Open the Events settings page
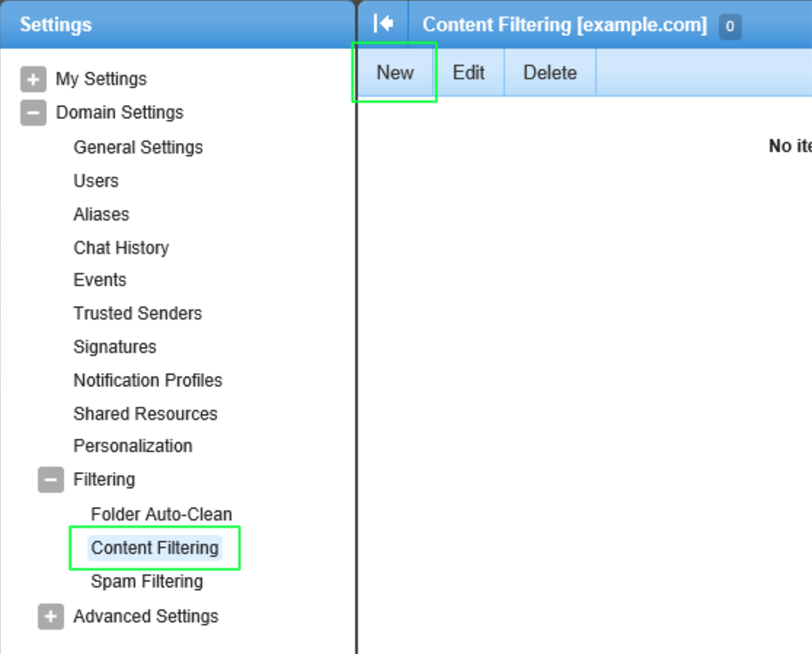Image resolution: width=812 pixels, height=654 pixels. click(x=99, y=280)
